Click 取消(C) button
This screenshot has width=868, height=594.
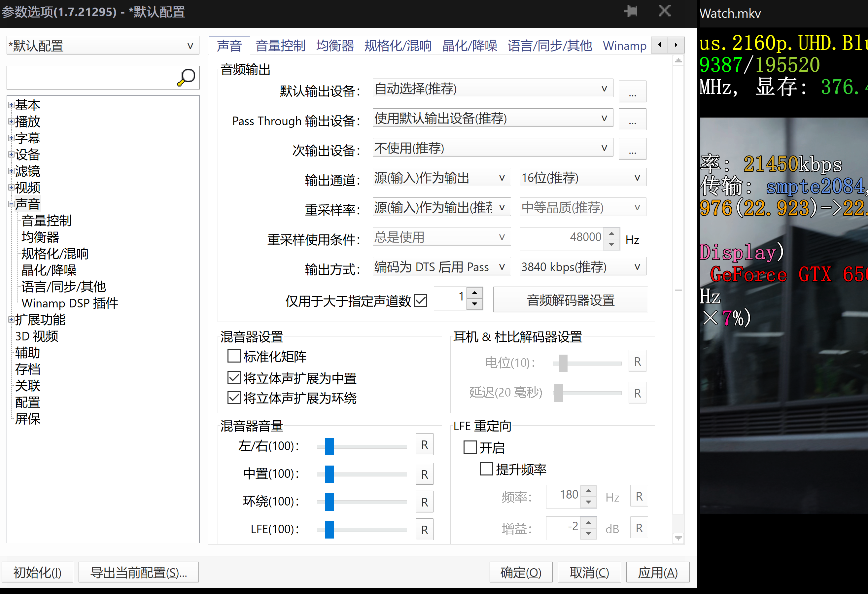click(589, 572)
